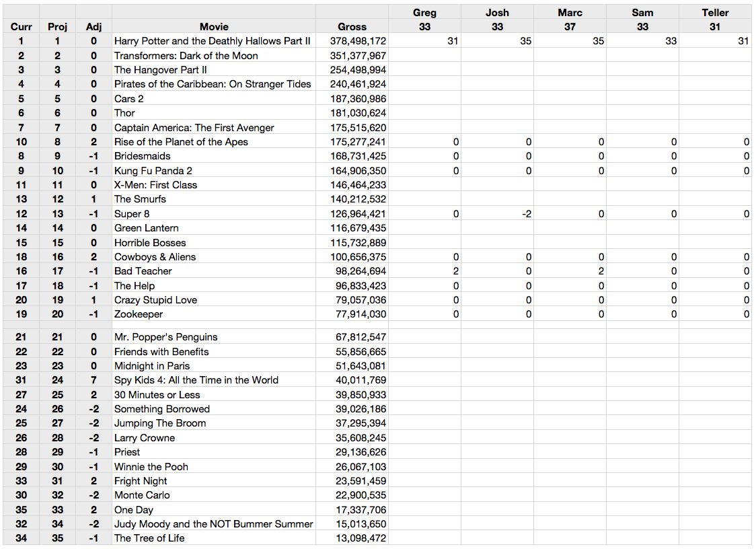Select the Movie column header
756x549 pixels.
click(x=214, y=27)
